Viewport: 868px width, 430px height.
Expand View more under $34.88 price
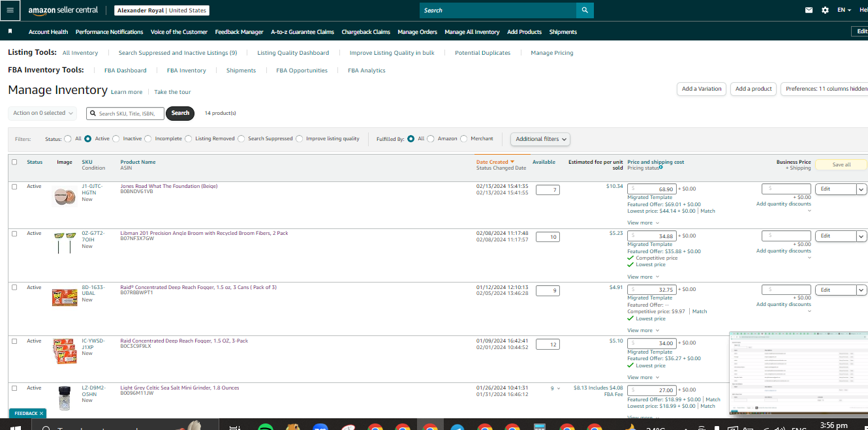pos(643,277)
